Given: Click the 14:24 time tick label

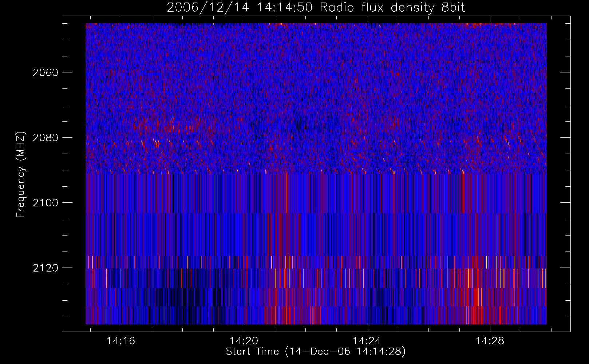Looking at the screenshot, I should 367,341.
